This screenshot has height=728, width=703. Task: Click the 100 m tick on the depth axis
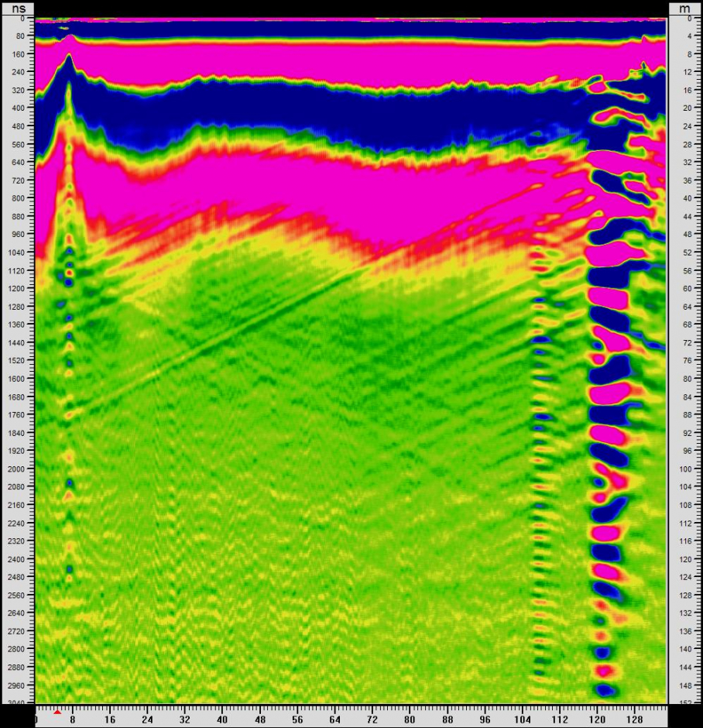(684, 469)
